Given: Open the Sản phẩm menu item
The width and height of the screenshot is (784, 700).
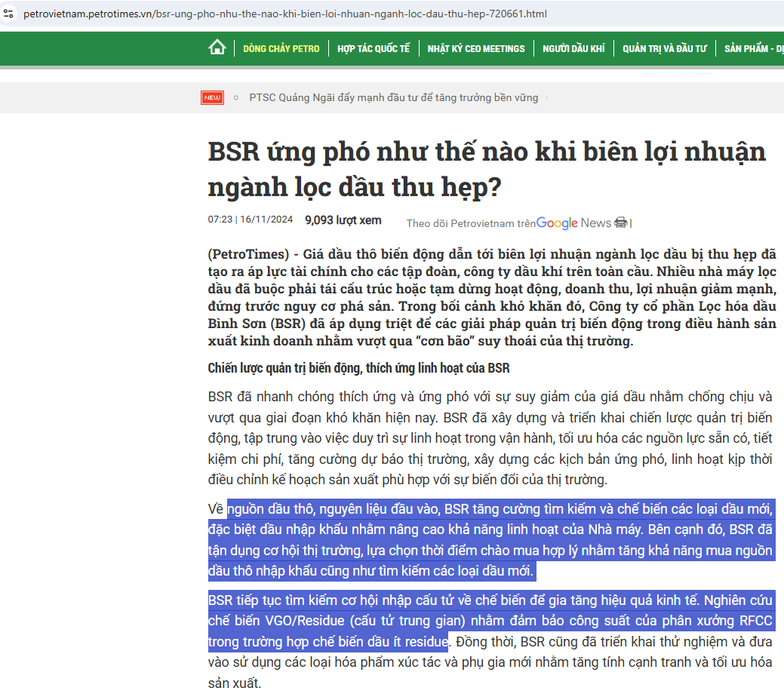Looking at the screenshot, I should [754, 48].
